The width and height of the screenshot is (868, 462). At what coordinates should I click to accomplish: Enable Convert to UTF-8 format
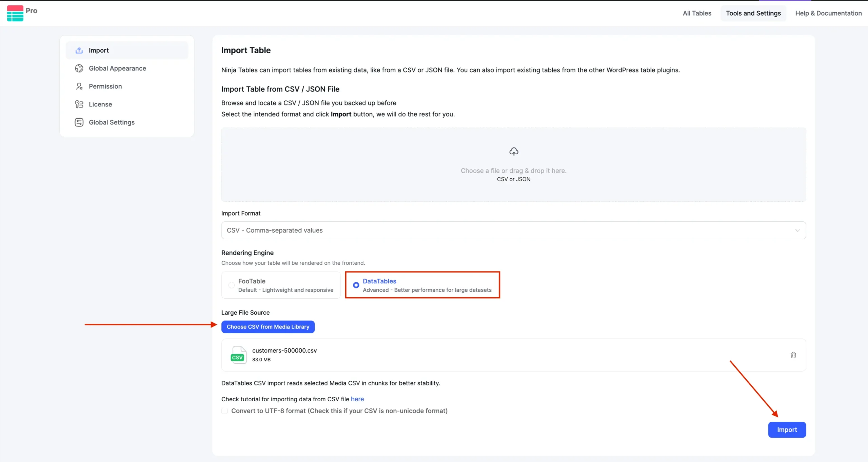224,410
